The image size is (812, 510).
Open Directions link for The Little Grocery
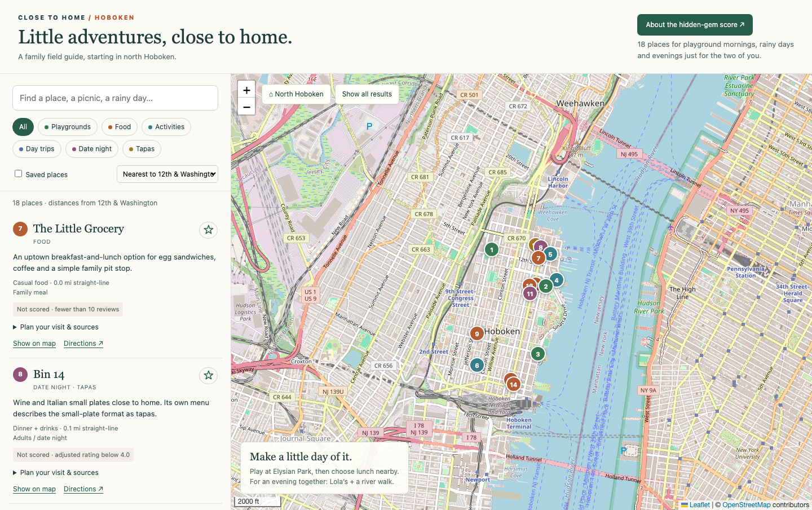[x=83, y=344]
